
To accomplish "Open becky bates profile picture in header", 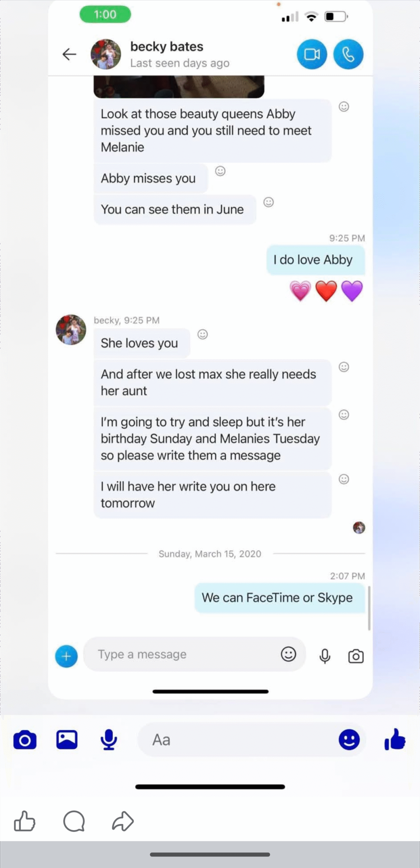I will [x=106, y=54].
